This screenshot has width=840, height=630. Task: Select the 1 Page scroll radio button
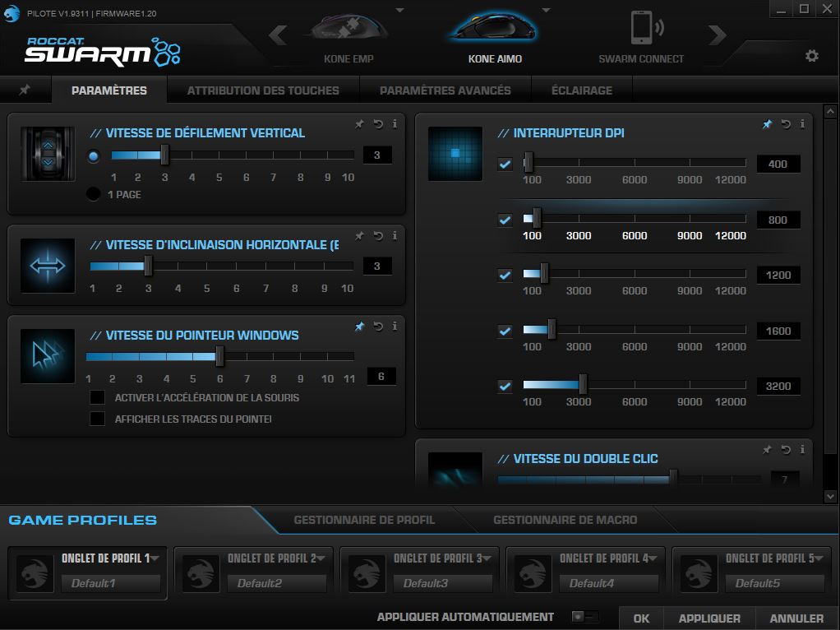[93, 194]
